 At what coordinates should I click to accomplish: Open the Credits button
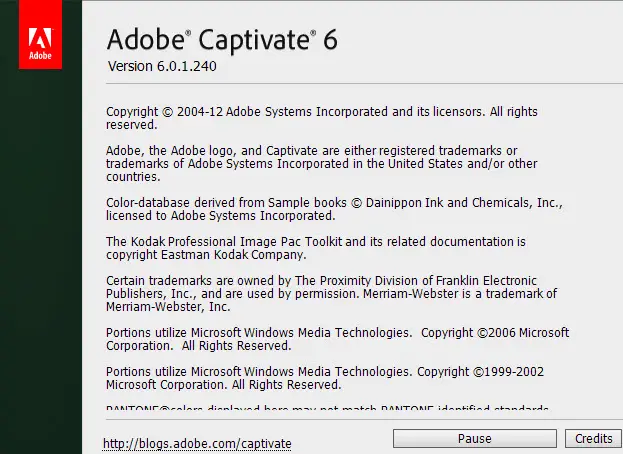click(594, 439)
